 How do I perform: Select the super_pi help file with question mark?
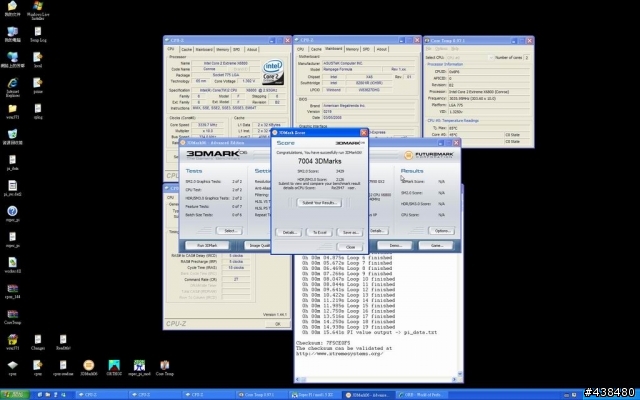13,213
